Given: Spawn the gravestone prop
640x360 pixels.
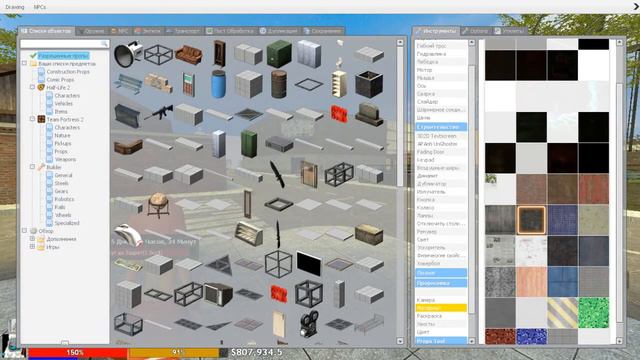Looking at the screenshot, I should [x=369, y=114].
